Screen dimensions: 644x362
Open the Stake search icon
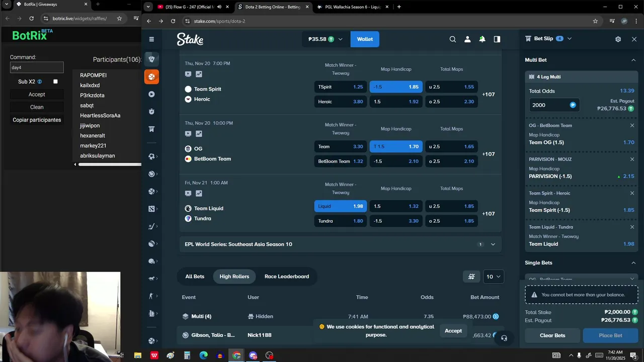[x=453, y=39]
